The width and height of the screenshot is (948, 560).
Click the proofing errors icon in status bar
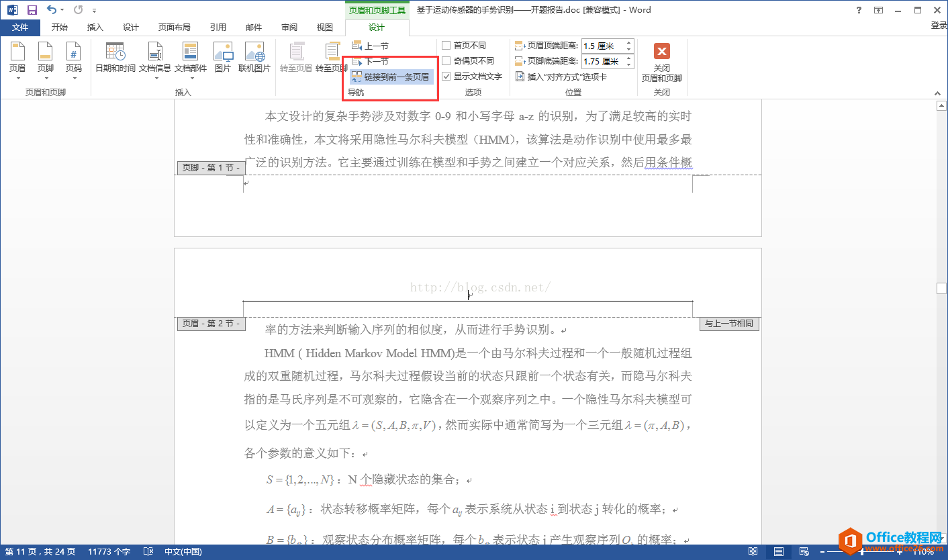[x=148, y=552]
